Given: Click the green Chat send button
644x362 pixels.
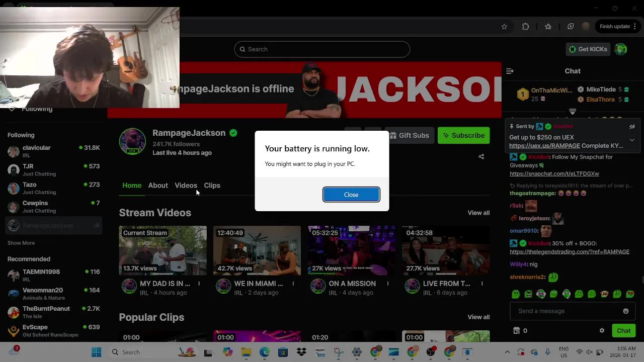Looking at the screenshot, I should click(x=623, y=330).
